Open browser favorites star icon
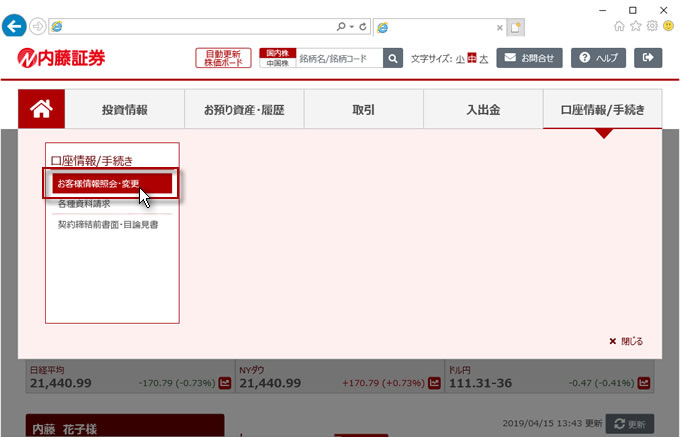Viewport: 680px width, 437px height. 635,25
